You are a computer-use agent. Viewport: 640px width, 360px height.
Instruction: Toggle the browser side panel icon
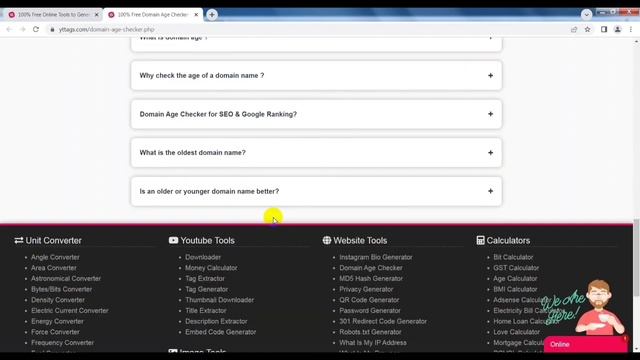pyautogui.click(x=604, y=29)
